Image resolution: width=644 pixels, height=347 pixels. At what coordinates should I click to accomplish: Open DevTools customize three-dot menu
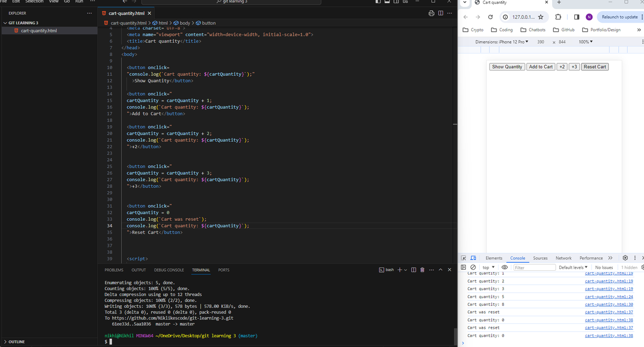pyautogui.click(x=635, y=258)
